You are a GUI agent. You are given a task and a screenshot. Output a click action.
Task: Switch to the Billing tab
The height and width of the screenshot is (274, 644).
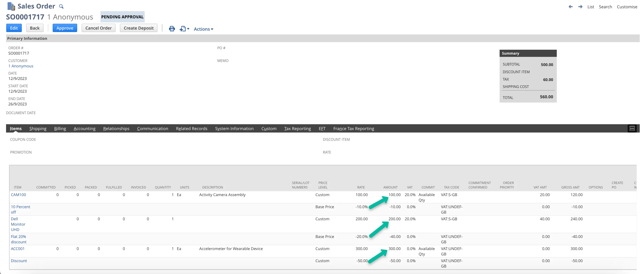click(x=60, y=128)
